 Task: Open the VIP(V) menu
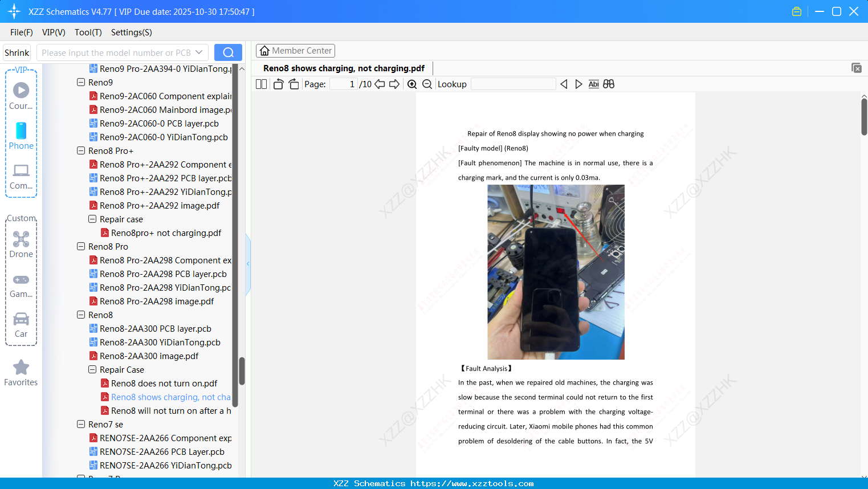tap(54, 32)
